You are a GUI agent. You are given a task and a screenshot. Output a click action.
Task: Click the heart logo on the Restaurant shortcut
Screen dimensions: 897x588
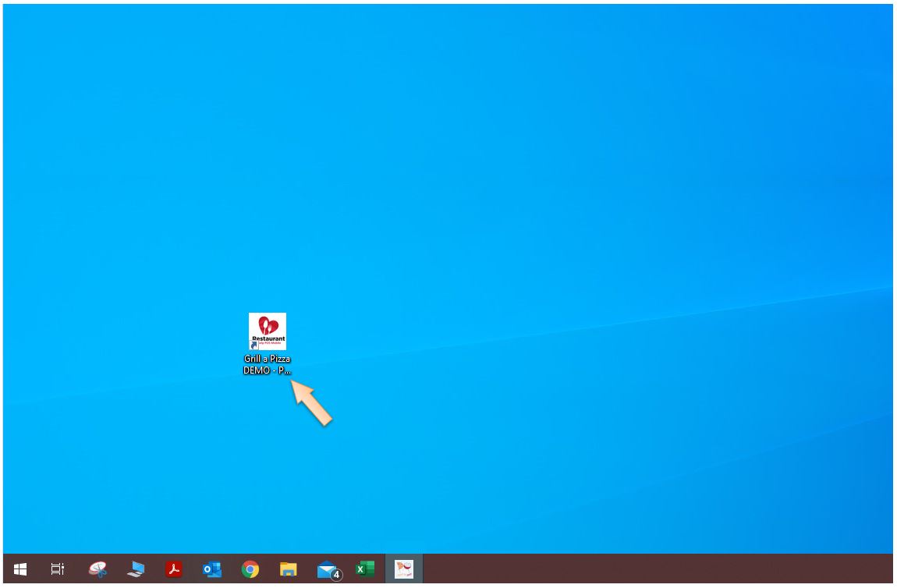point(268,325)
